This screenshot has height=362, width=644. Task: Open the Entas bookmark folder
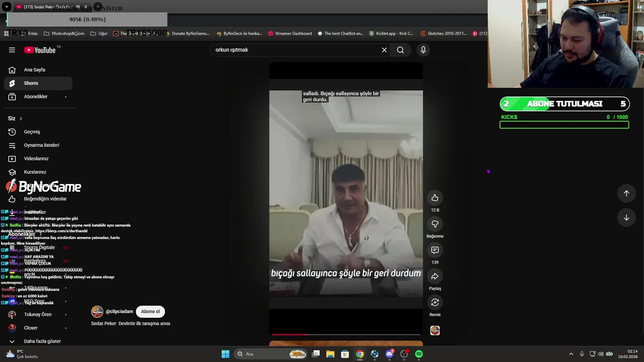[29, 34]
